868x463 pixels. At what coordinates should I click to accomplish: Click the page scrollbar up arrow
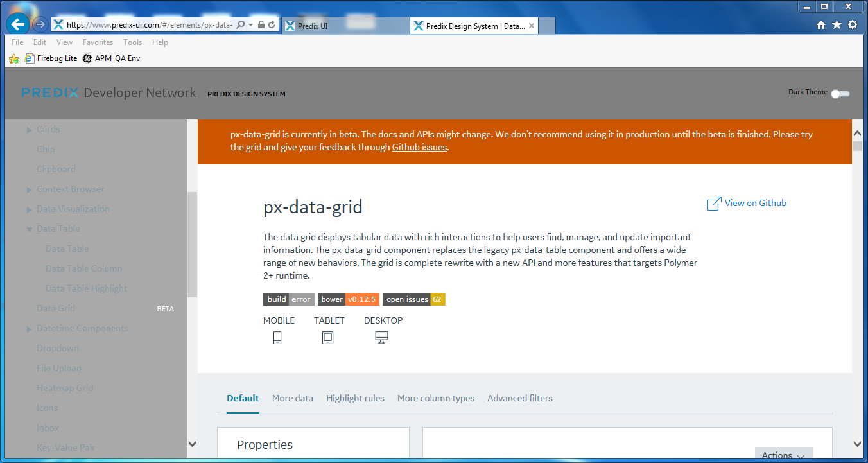click(858, 133)
